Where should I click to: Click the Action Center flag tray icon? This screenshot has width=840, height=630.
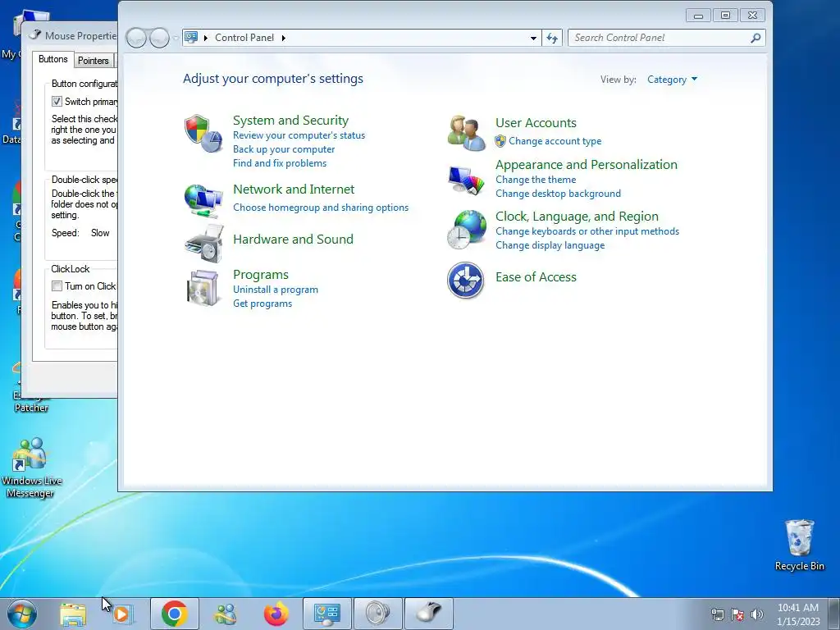tap(737, 614)
